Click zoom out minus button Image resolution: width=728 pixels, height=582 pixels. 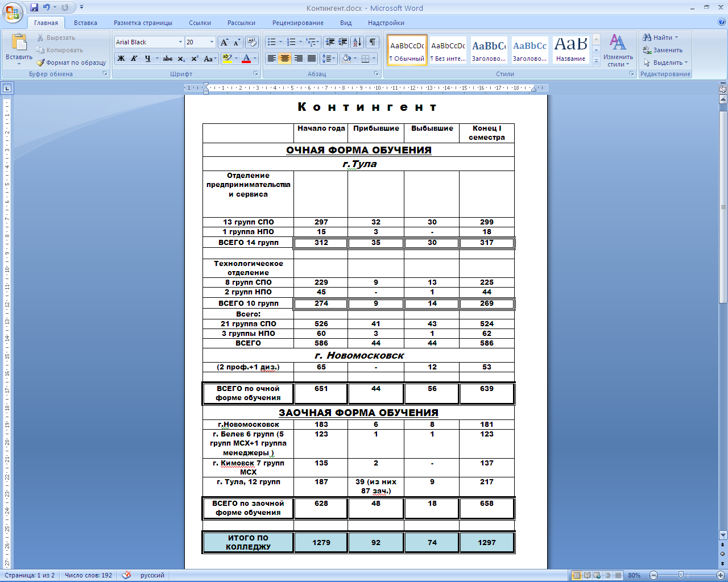coord(653,575)
